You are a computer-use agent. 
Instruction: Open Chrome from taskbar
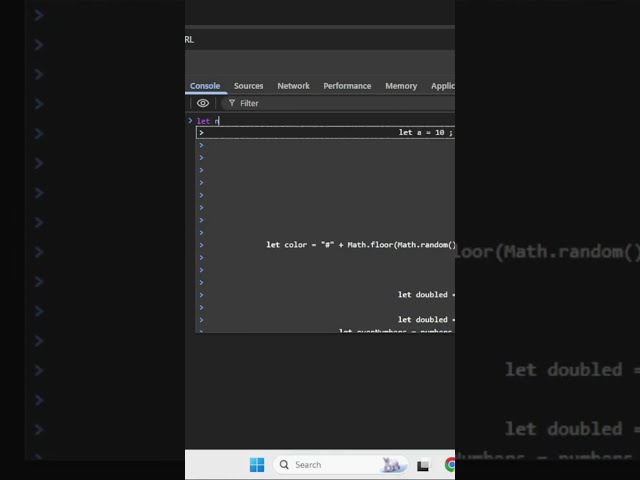pos(450,464)
